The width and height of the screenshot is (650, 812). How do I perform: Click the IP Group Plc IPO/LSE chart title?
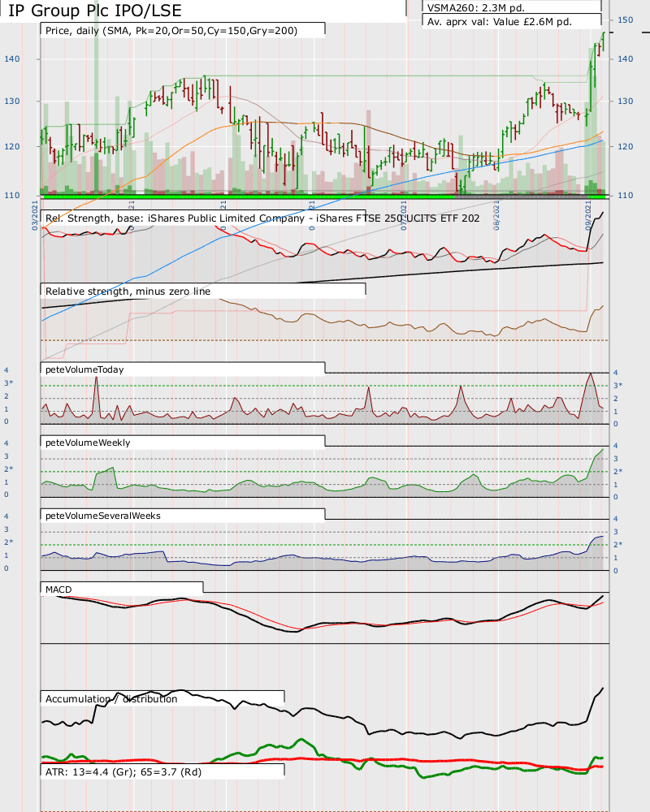95,11
